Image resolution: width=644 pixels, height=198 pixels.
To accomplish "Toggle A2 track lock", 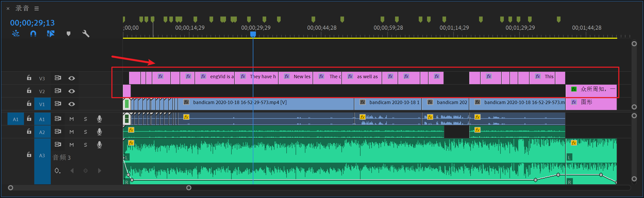I will point(29,131).
